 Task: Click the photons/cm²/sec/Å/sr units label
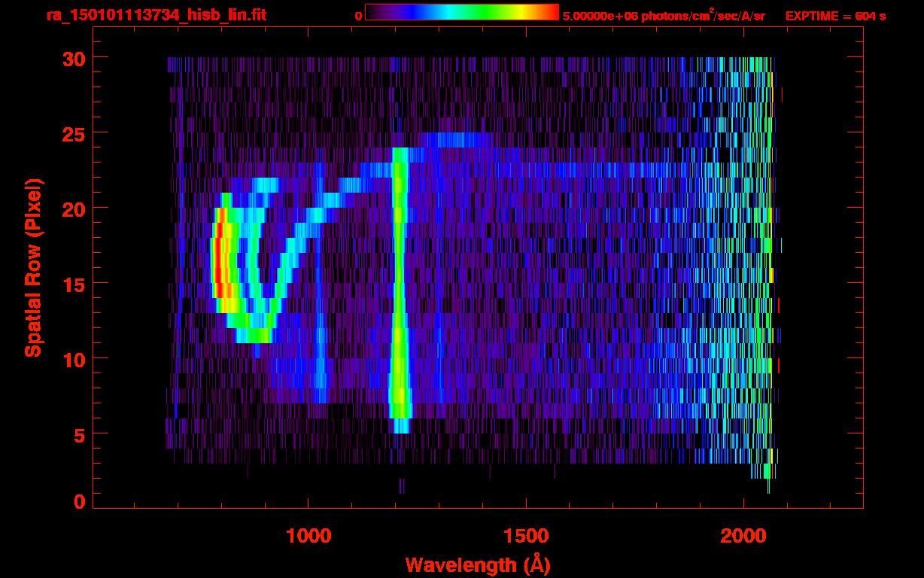point(701,15)
